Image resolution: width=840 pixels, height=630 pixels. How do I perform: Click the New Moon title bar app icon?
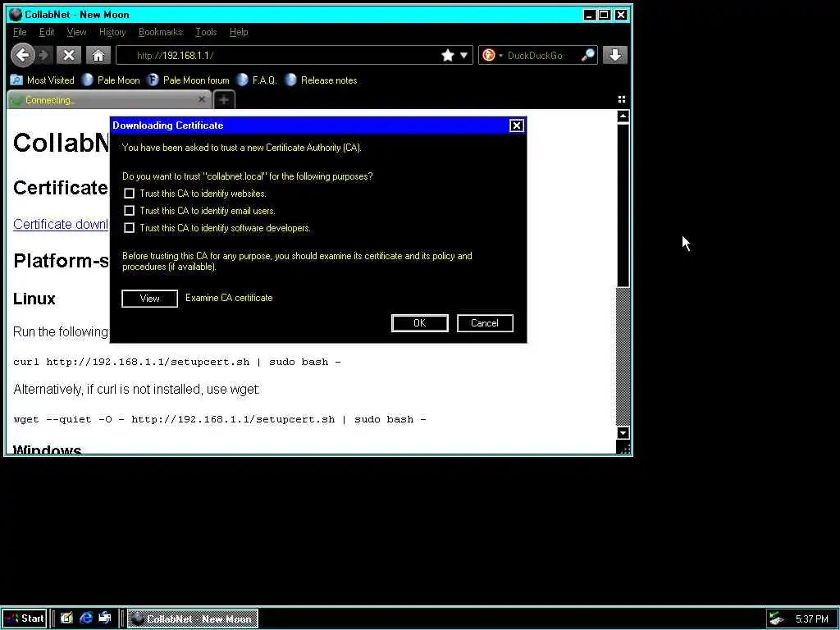click(16, 15)
